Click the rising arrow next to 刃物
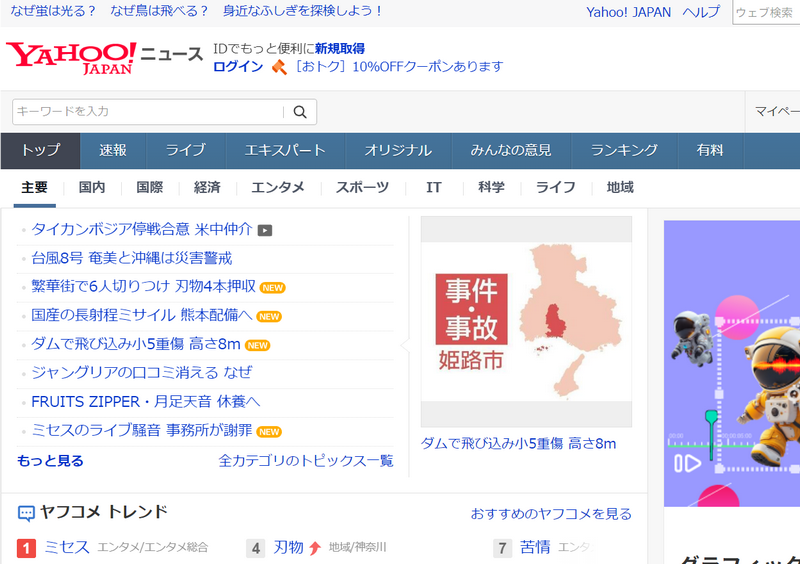This screenshot has height=564, width=800. coord(315,548)
